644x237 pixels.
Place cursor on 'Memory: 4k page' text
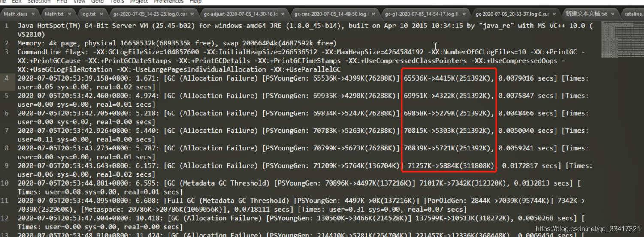coord(48,43)
